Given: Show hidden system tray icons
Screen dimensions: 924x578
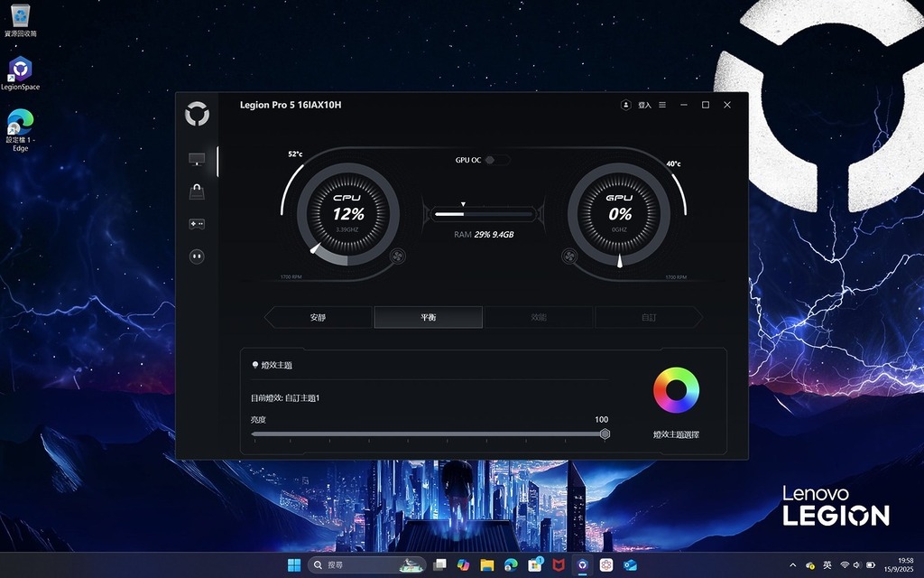Looking at the screenshot, I should click(792, 565).
